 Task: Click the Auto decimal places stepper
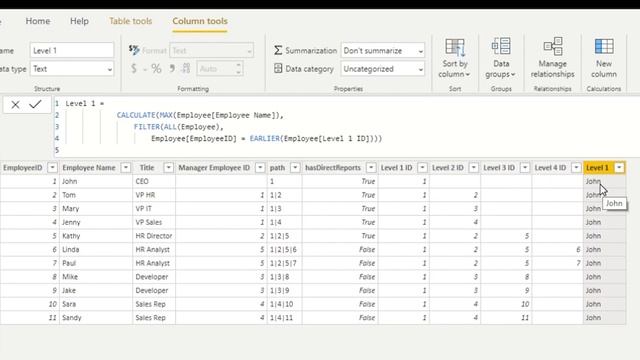coord(220,69)
